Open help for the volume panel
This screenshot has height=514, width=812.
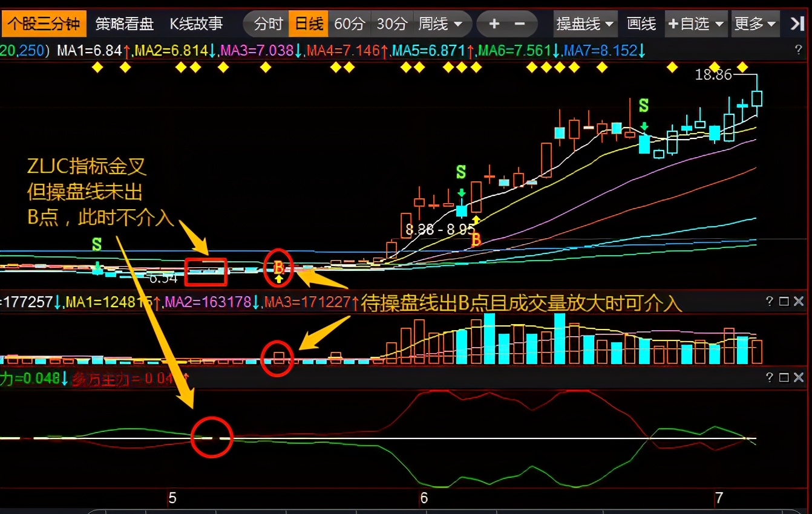coord(770,301)
